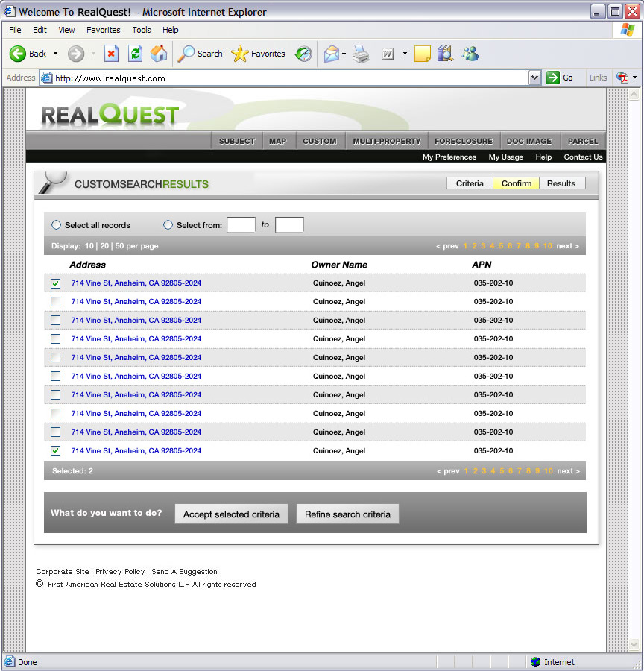The height and width of the screenshot is (671, 644).
Task: Click the green Go arrow button
Action: point(553,78)
